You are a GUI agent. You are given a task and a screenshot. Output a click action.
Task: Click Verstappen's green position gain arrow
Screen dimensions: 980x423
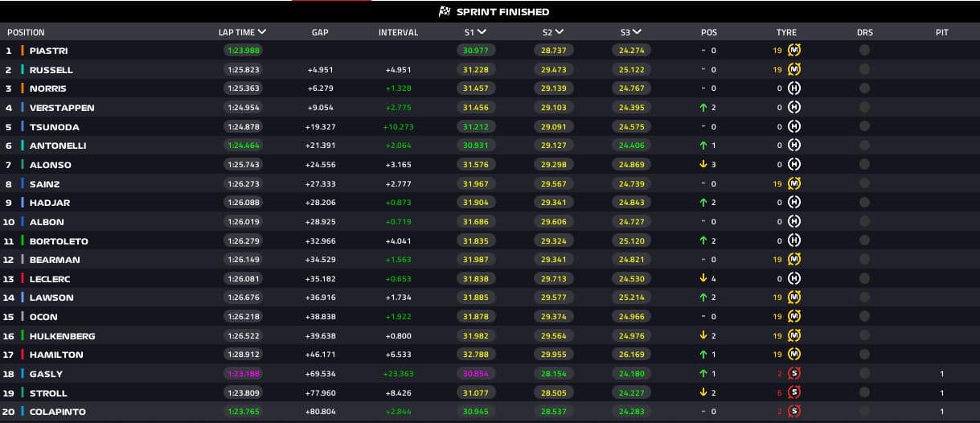pos(703,108)
